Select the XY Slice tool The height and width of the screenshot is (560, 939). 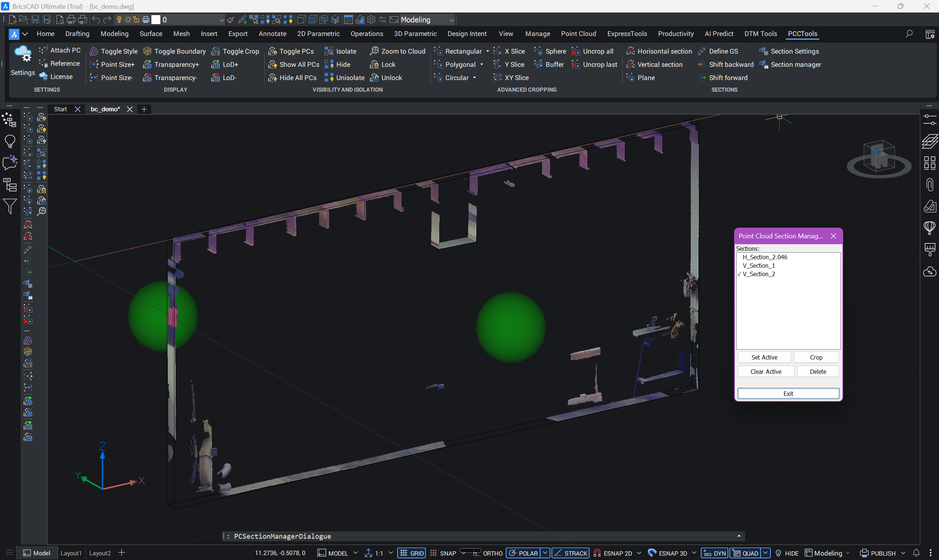511,78
